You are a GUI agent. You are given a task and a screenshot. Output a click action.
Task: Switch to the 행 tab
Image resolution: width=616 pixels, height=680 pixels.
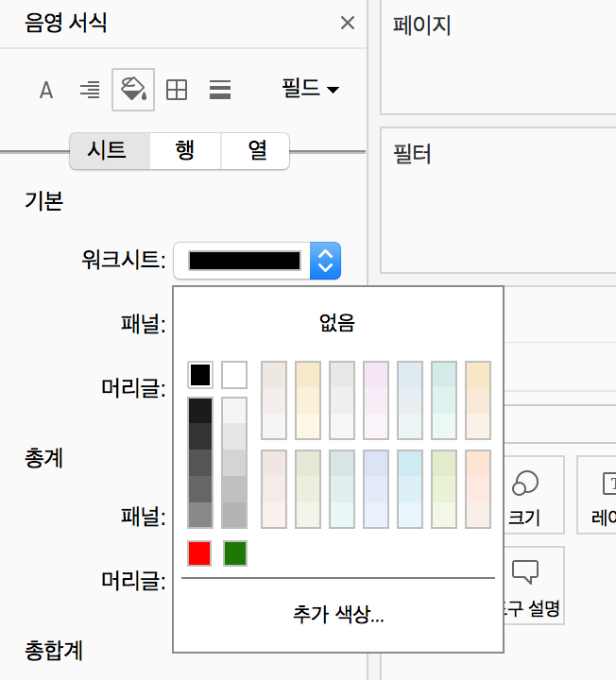coord(185,151)
